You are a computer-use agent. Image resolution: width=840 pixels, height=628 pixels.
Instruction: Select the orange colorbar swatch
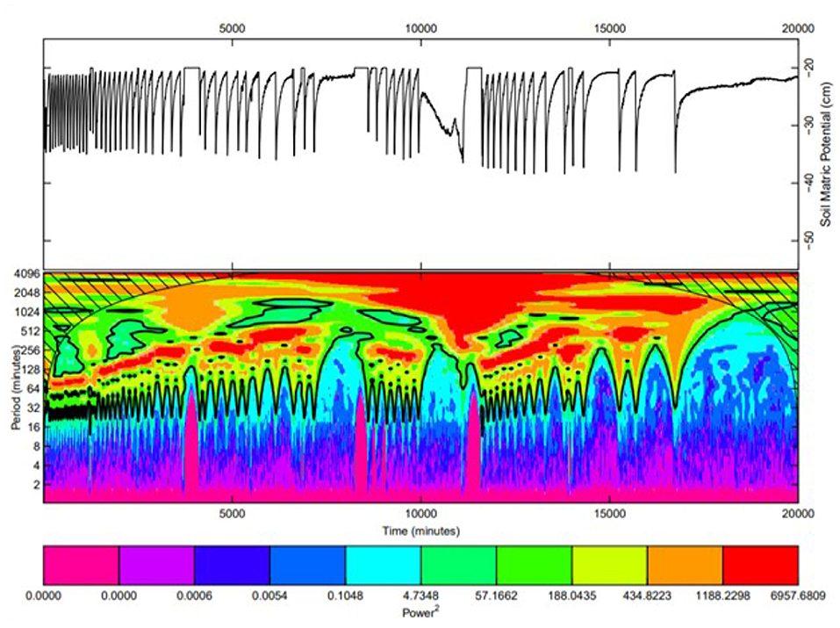[x=686, y=566]
